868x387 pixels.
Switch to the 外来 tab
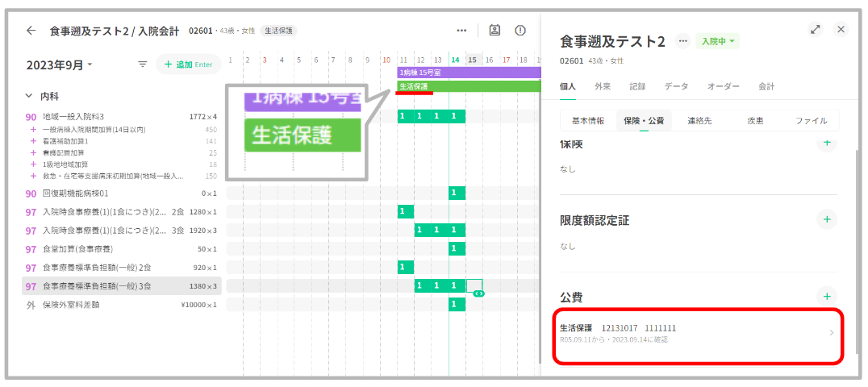click(603, 86)
